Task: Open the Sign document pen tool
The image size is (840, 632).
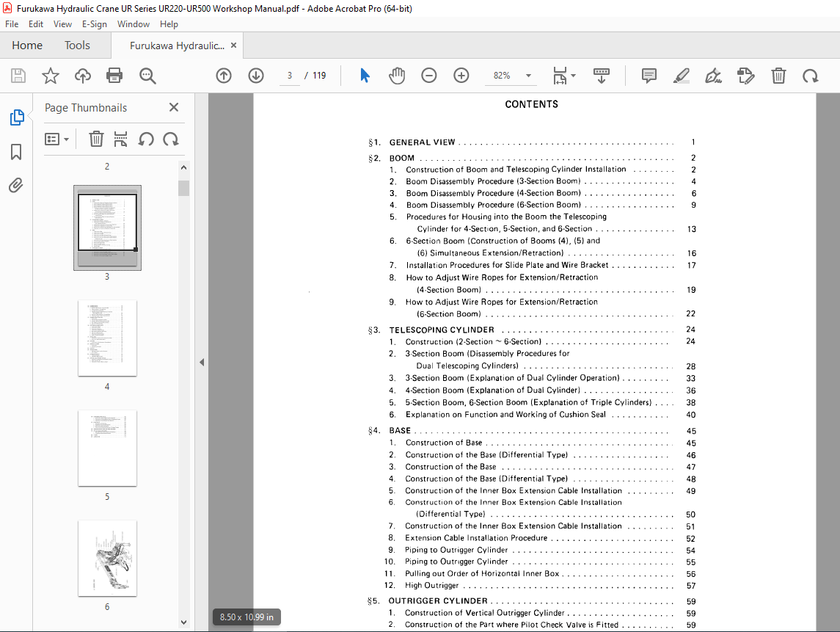Action: [x=714, y=76]
